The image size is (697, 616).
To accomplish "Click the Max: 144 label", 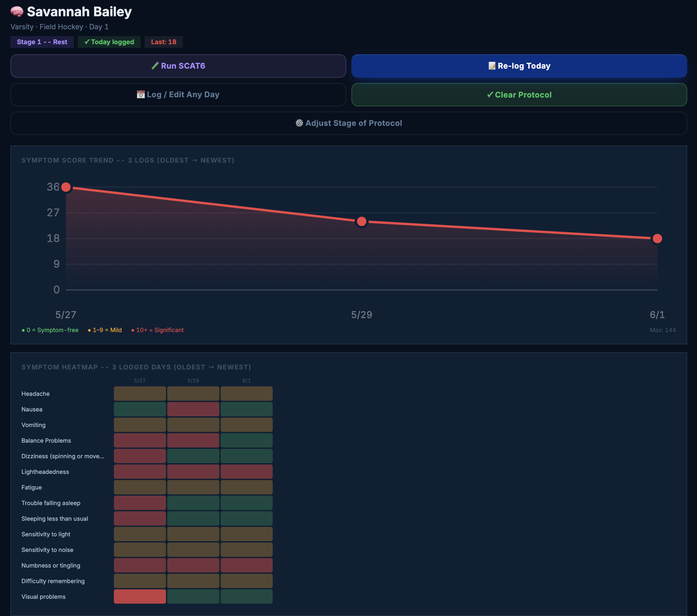I will coord(663,330).
